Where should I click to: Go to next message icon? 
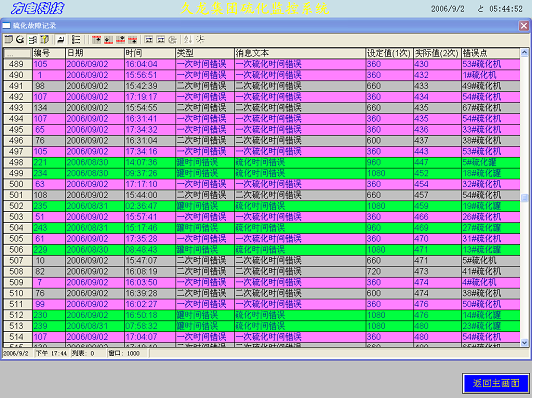coord(121,40)
